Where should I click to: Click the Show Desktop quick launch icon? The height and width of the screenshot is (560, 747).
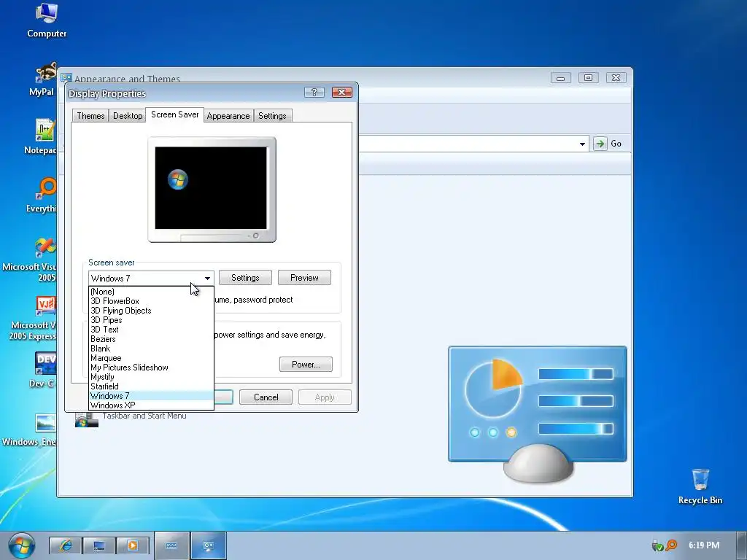tap(99, 545)
